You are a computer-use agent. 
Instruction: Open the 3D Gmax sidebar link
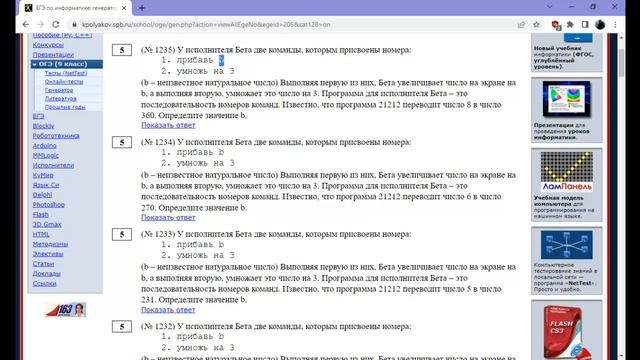tap(47, 224)
